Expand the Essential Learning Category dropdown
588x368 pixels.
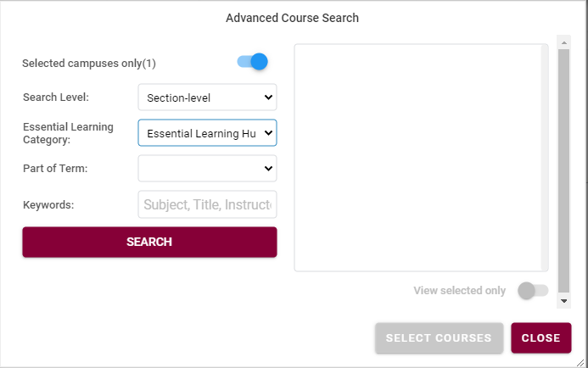click(x=207, y=133)
